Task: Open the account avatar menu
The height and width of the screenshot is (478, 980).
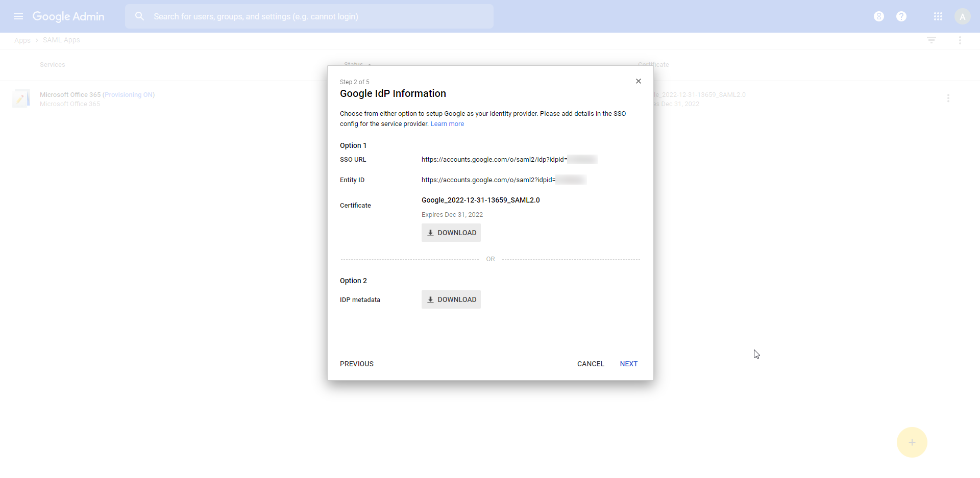Action: click(963, 16)
